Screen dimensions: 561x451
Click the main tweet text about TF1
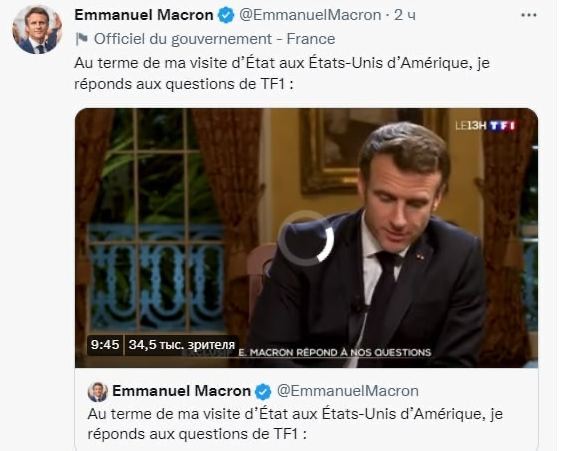point(282,73)
